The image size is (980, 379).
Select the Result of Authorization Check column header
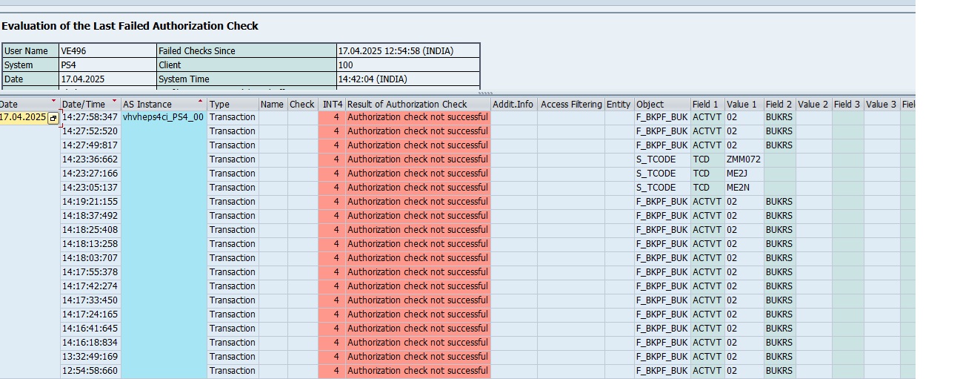point(417,105)
